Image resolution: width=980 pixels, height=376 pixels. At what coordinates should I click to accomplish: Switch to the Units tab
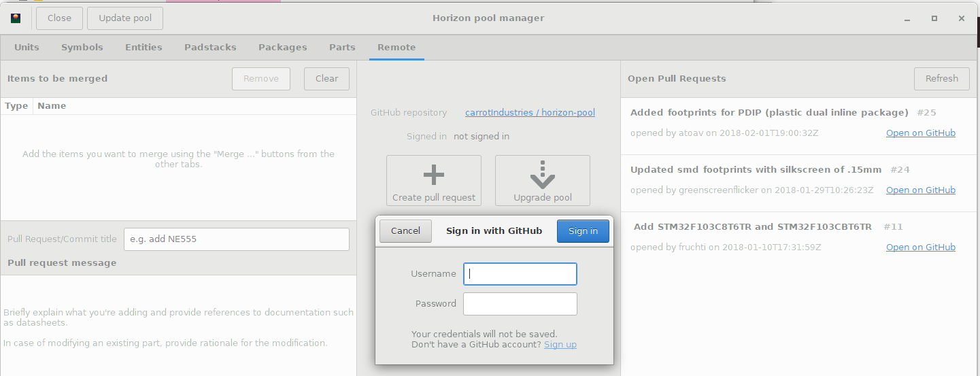point(27,48)
